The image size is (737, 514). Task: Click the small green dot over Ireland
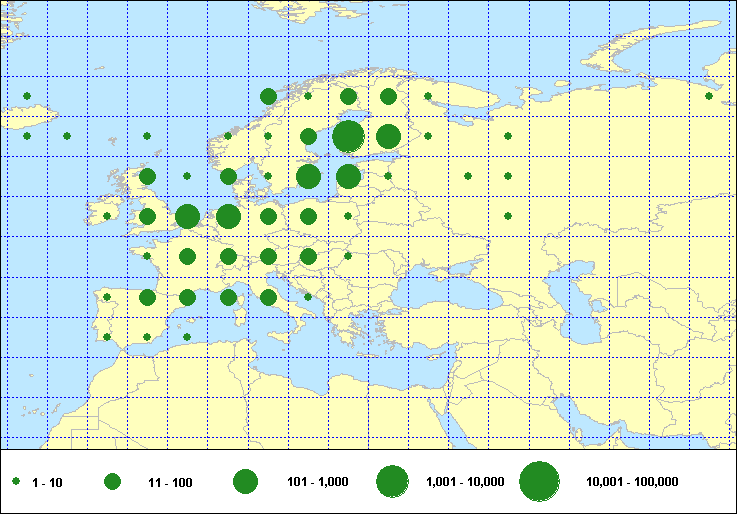click(x=107, y=216)
